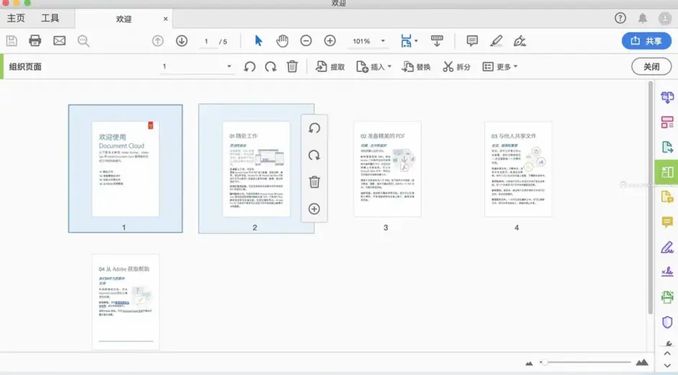Rotate clockwise in the organize toolbar
This screenshot has width=678, height=375.
click(x=271, y=67)
